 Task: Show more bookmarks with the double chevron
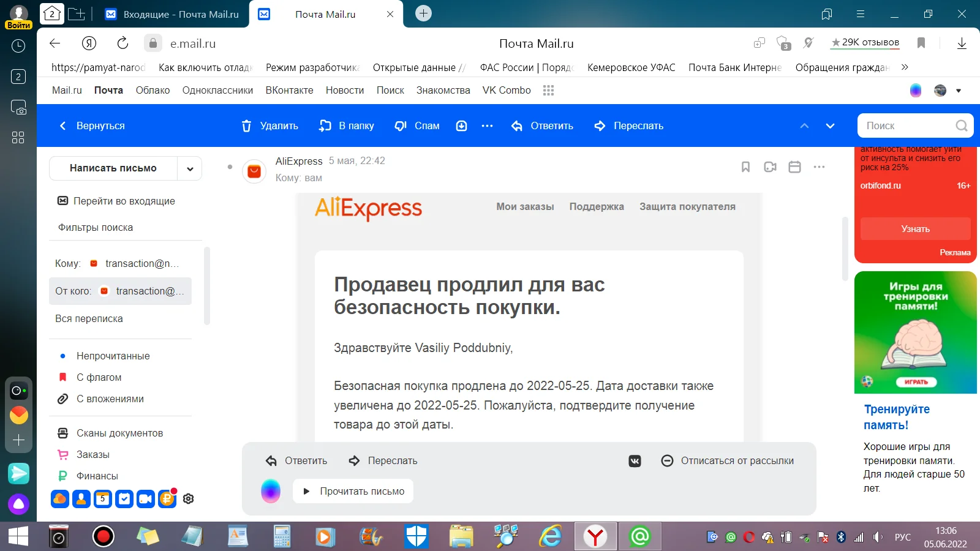click(905, 67)
